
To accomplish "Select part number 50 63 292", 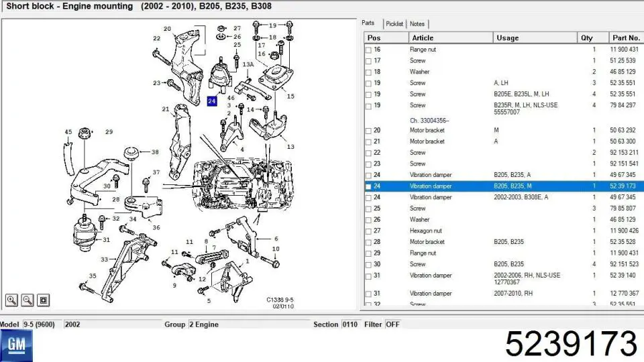I will (623, 130).
